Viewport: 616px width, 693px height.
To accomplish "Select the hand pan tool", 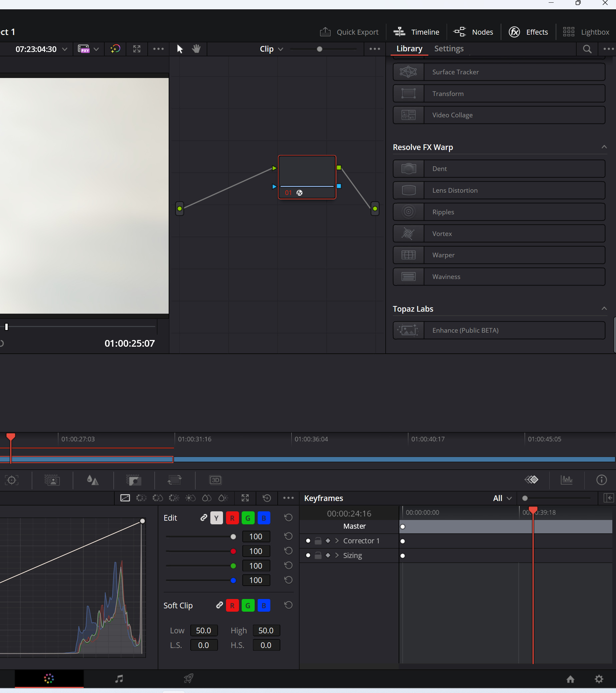I will pos(196,49).
